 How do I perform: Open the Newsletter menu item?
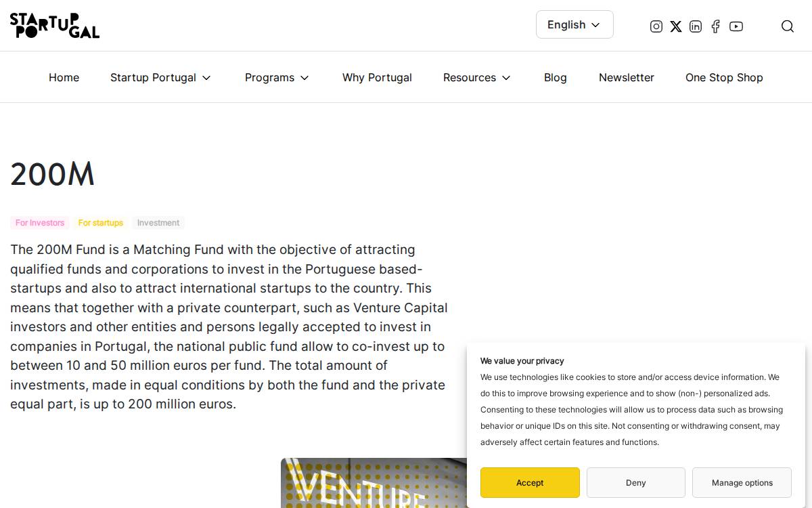(x=627, y=77)
